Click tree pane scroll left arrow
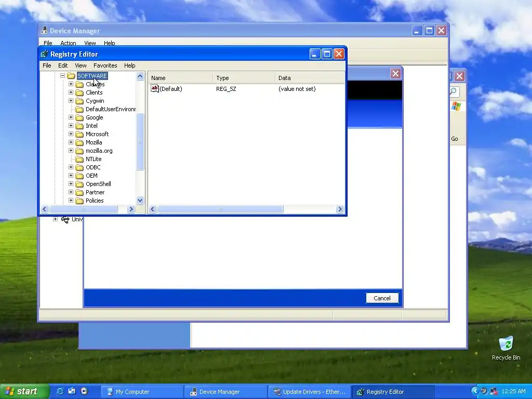This screenshot has height=399, width=532. point(45,209)
